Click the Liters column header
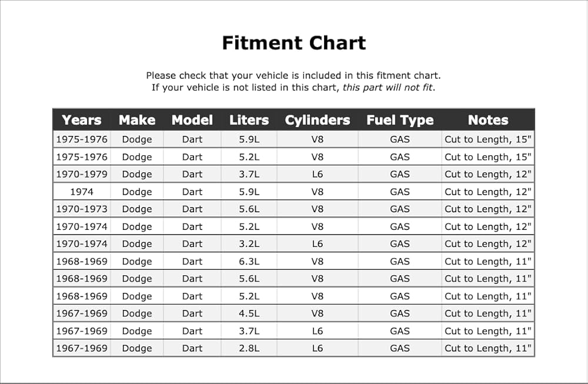This screenshot has width=588, height=384. 249,120
